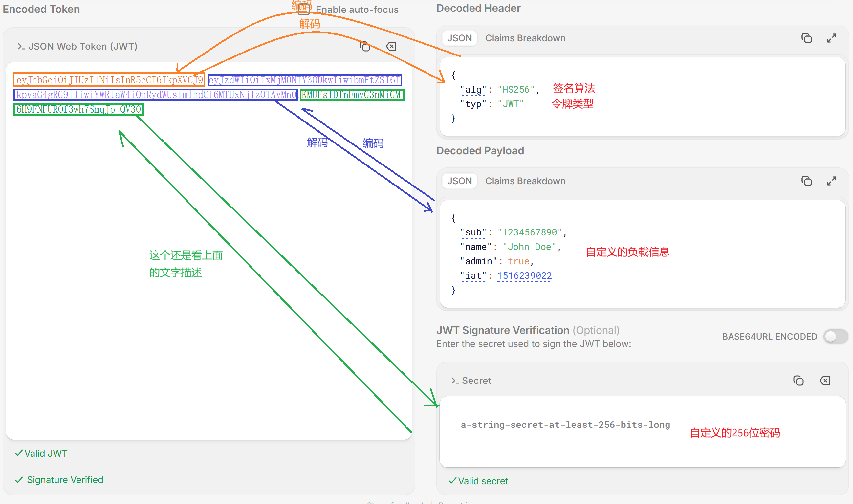This screenshot has width=853, height=504.
Task: Click the "JWT" typ value in header
Action: (x=510, y=104)
